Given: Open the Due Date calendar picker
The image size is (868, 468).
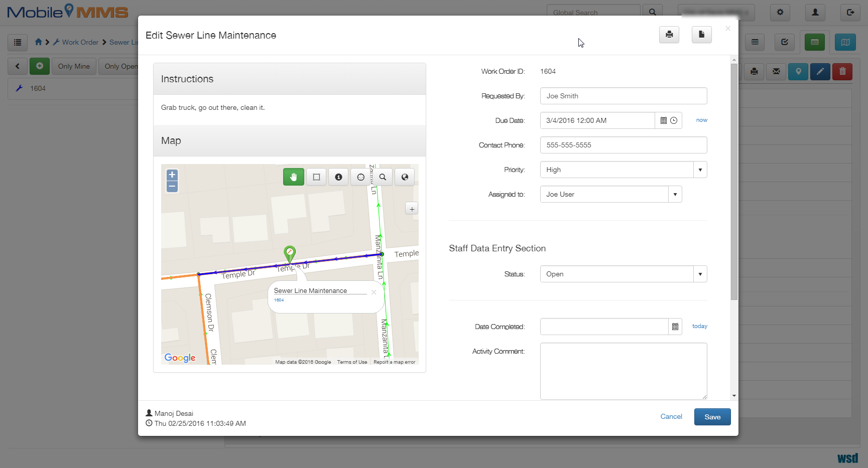Looking at the screenshot, I should pyautogui.click(x=664, y=120).
